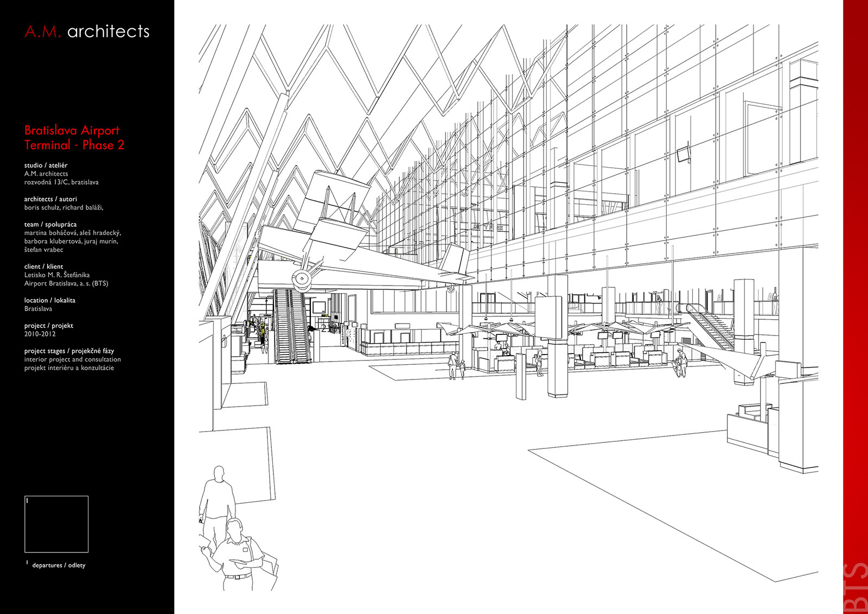The height and width of the screenshot is (614, 868).
Task: Click 'interior project and consultation' text
Action: point(72,359)
